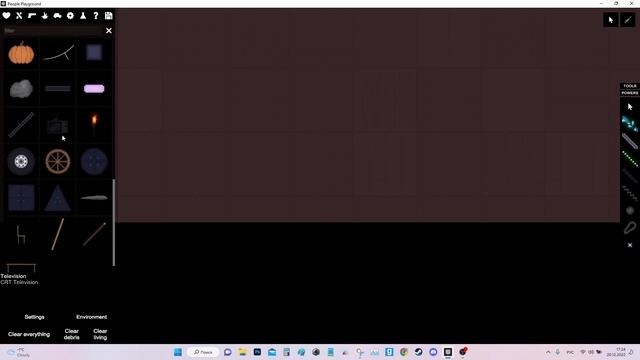The width and height of the screenshot is (640, 360).
Task: Select the light wooden stick item
Action: pos(58,234)
